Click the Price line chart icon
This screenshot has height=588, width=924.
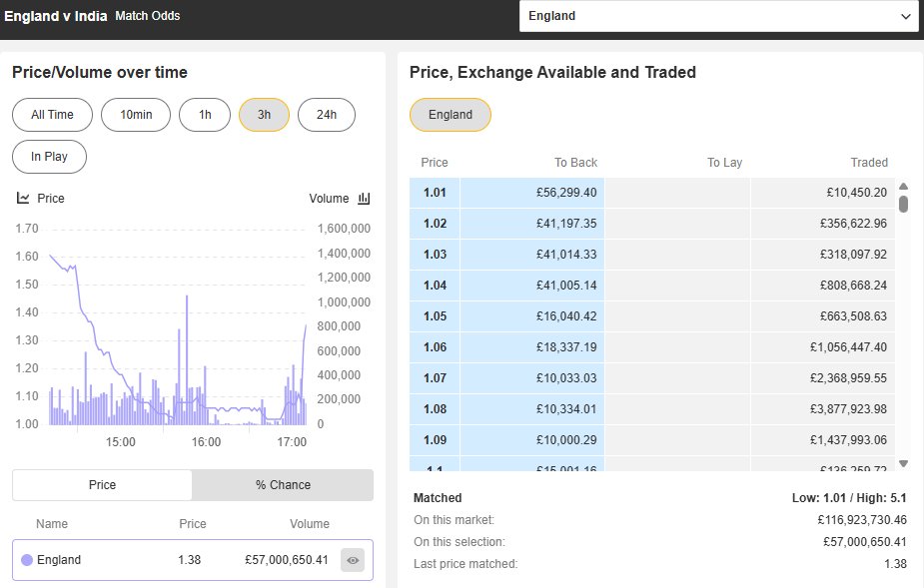click(x=23, y=198)
